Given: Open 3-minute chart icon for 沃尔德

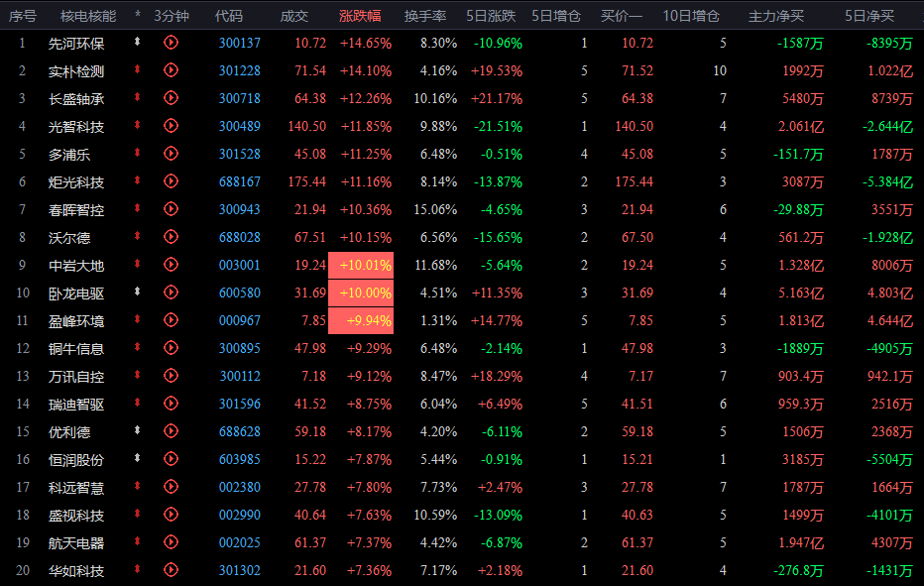Looking at the screenshot, I should (171, 236).
